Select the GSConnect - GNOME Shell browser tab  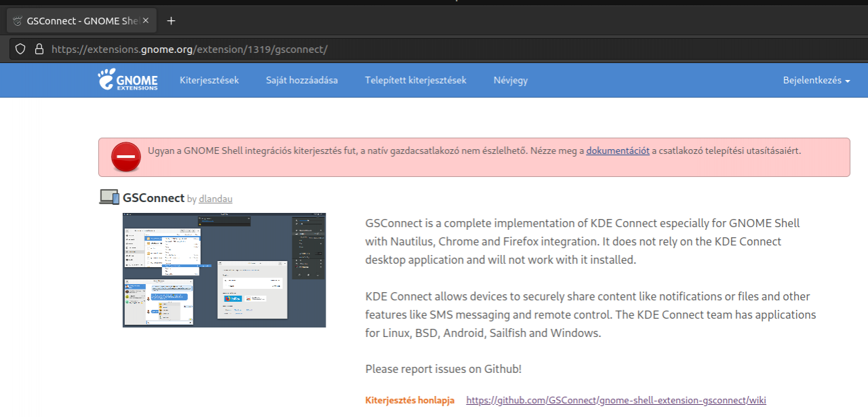click(81, 21)
